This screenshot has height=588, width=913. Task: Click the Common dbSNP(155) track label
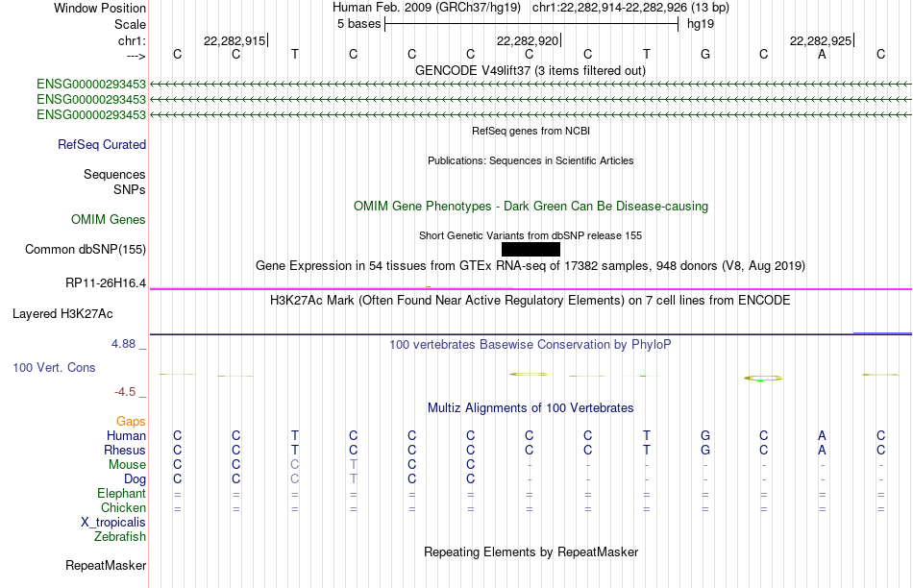coord(86,249)
